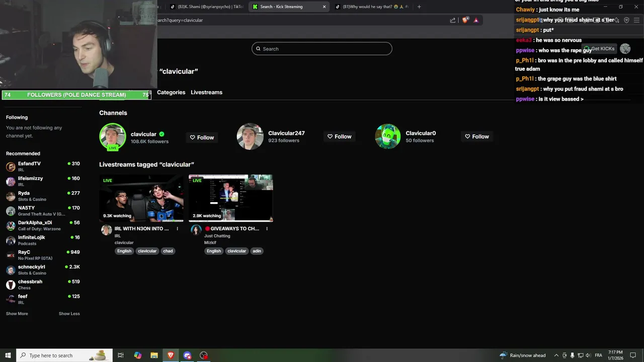Open the clock showing 7:17 PM
Viewport: 644px width, 362px height.
point(615,355)
